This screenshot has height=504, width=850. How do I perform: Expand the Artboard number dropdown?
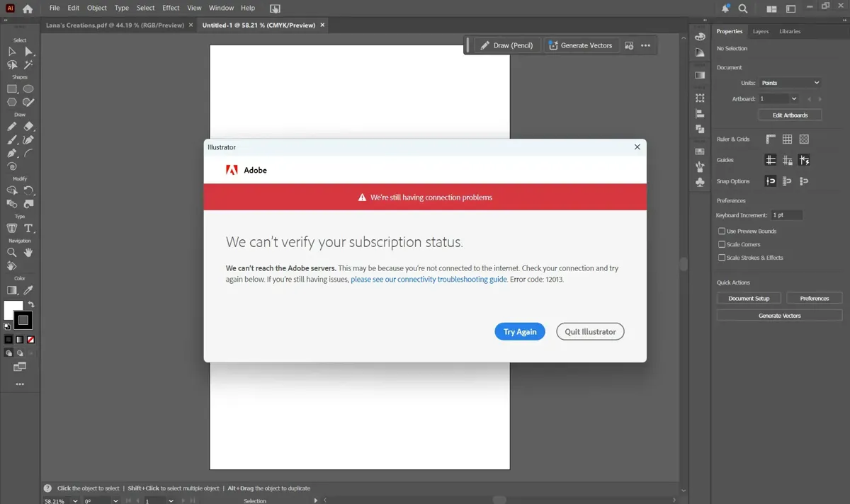[793, 99]
